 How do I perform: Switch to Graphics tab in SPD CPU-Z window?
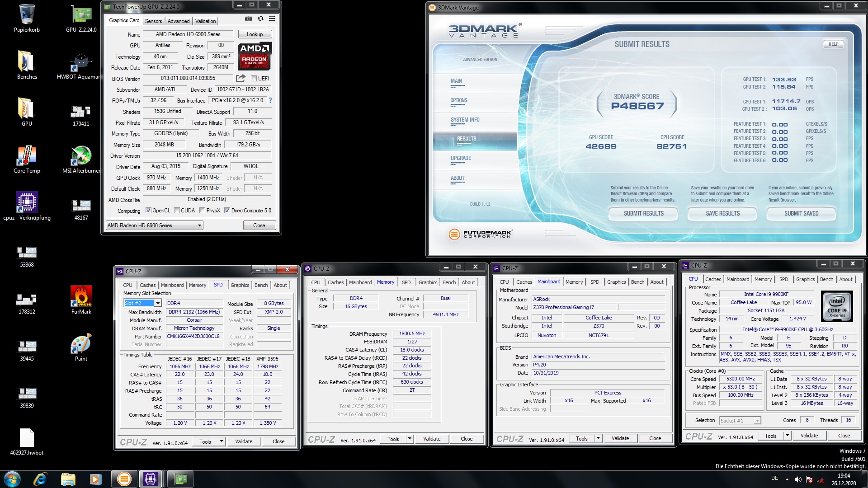[x=240, y=285]
